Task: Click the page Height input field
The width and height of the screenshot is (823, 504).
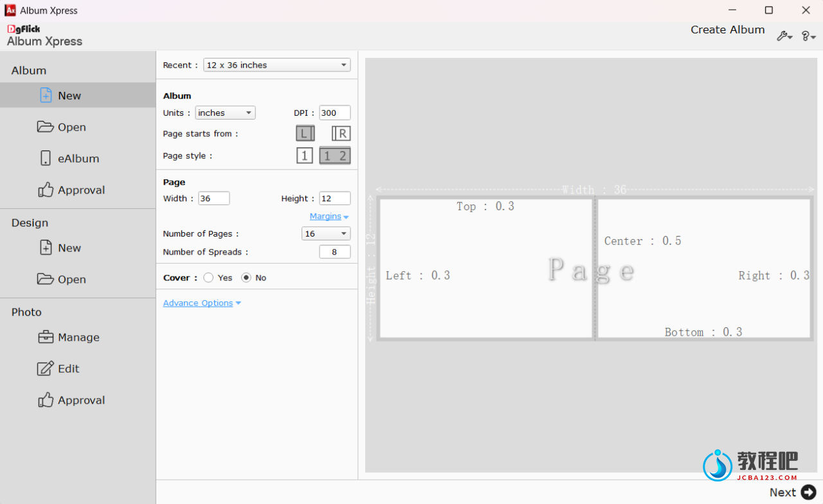Action: [335, 198]
